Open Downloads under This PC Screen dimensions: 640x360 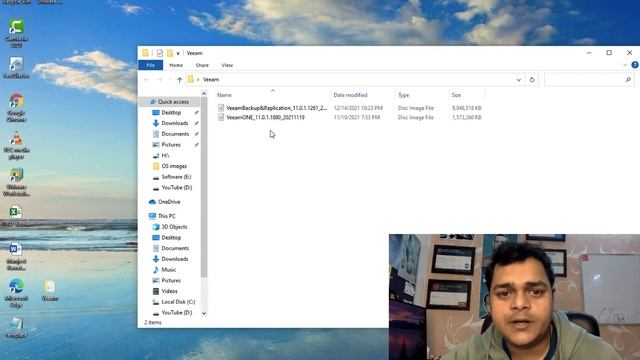[175, 259]
